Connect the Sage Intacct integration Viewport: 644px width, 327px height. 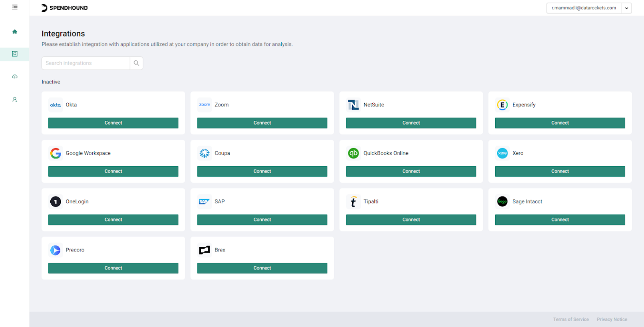click(x=560, y=219)
